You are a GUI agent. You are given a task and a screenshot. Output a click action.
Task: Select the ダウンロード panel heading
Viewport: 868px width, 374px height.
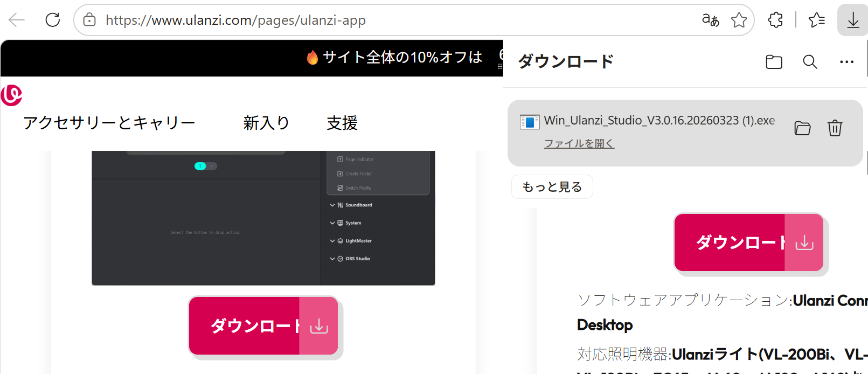tap(566, 61)
